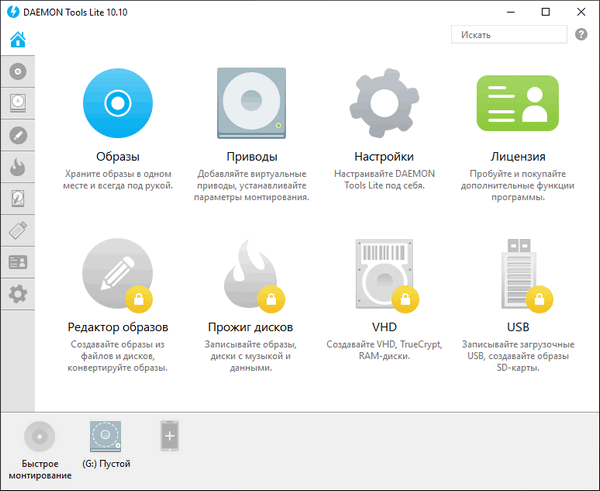Viewport: 600px width, 491px height.
Task: Click the Искать search field
Action: click(508, 35)
